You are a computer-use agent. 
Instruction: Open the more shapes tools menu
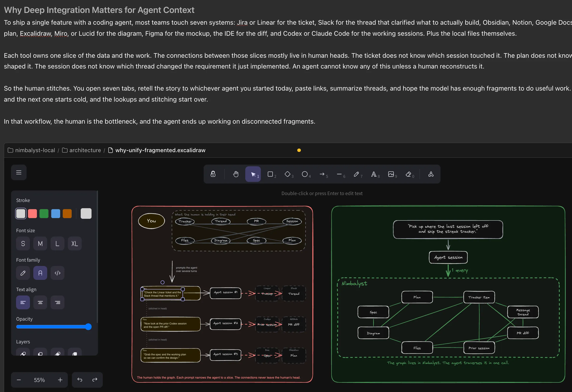(431, 174)
